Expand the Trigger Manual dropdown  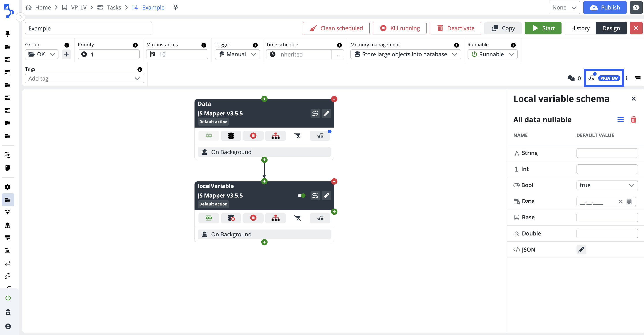click(x=237, y=54)
